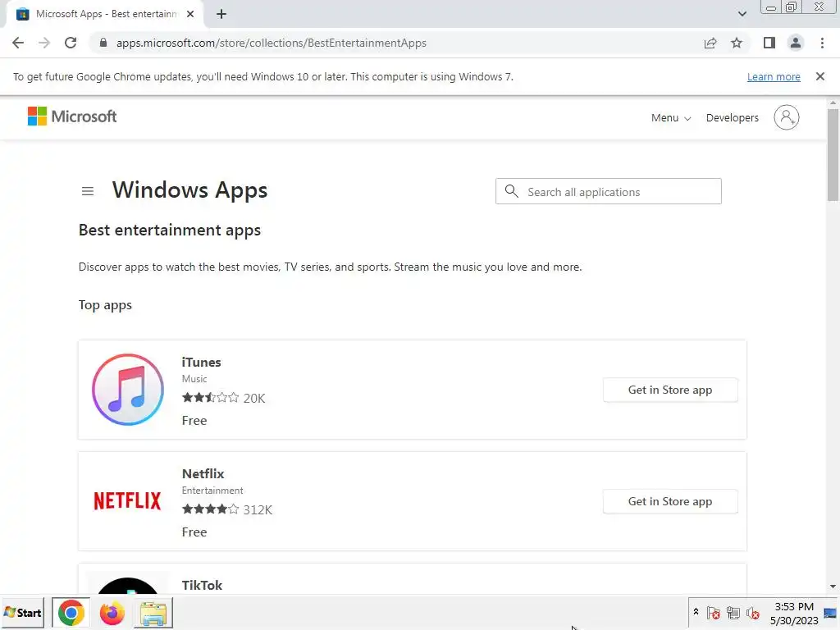Open Chrome's three-dot menu
The image size is (840, 630).
point(822,43)
